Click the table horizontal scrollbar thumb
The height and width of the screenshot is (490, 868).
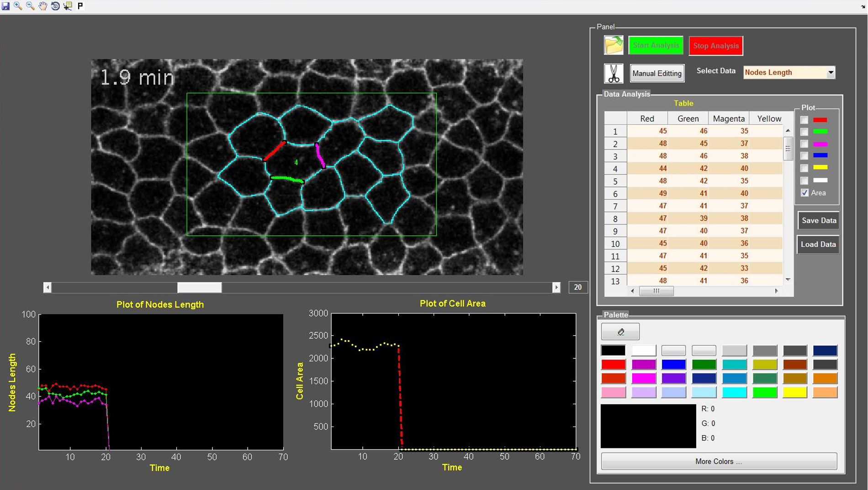coord(656,291)
